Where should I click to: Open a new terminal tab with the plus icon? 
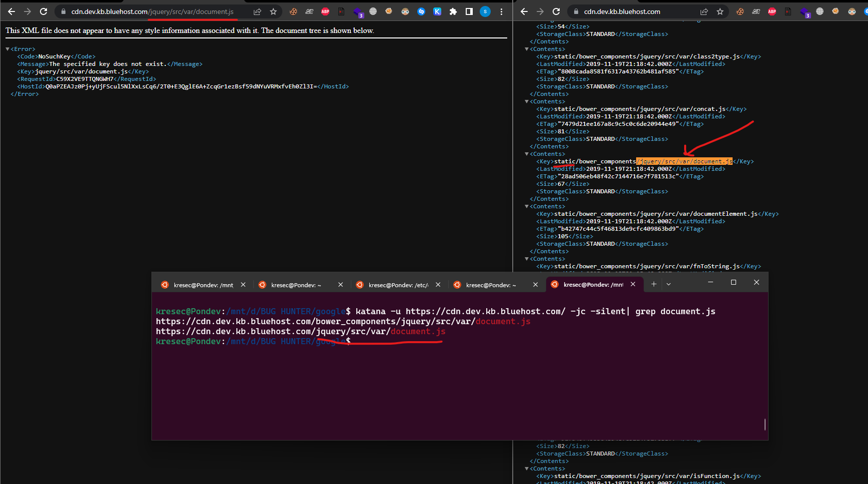[654, 284]
